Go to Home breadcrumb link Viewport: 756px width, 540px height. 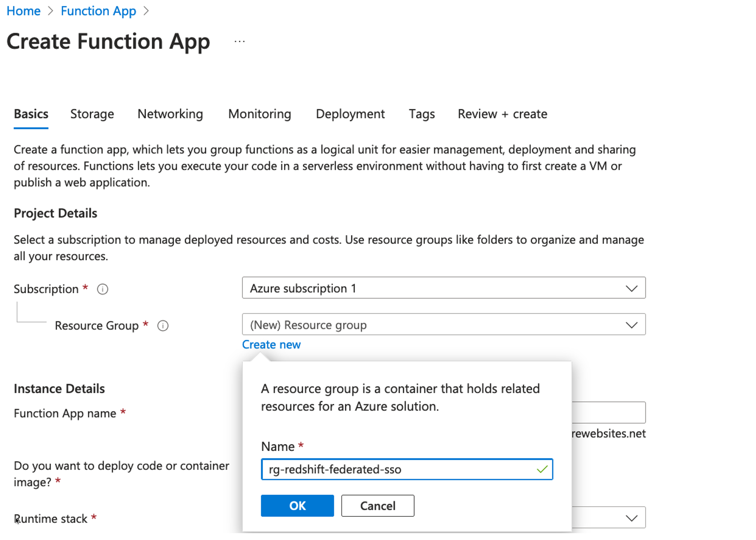click(x=24, y=11)
